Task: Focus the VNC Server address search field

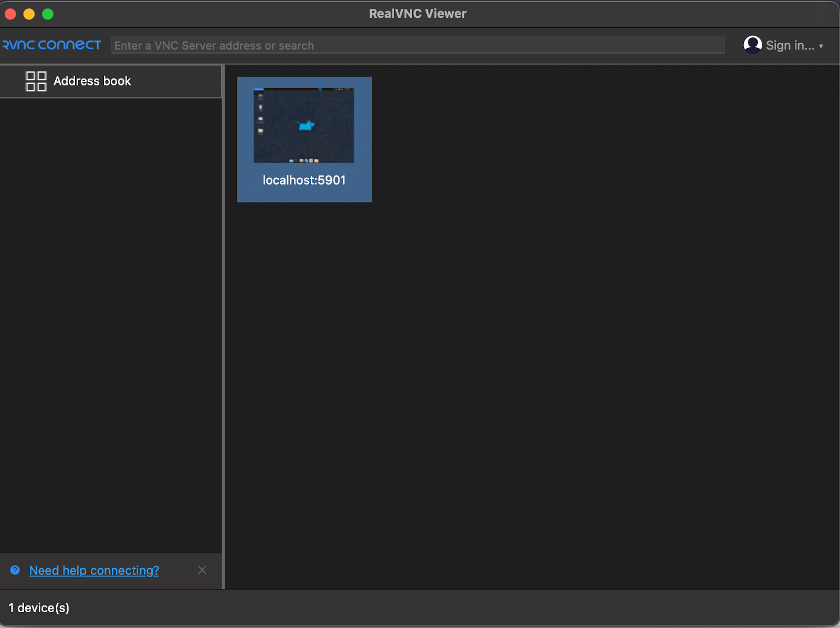Action: 418,45
